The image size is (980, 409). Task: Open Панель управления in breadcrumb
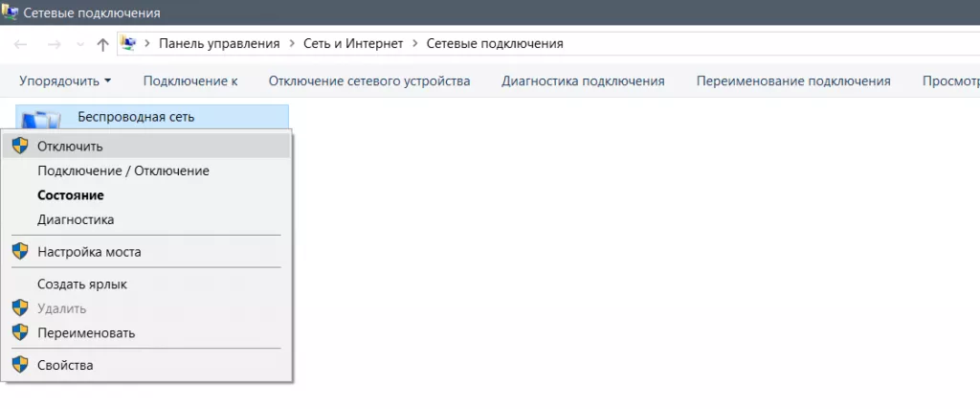pos(219,44)
